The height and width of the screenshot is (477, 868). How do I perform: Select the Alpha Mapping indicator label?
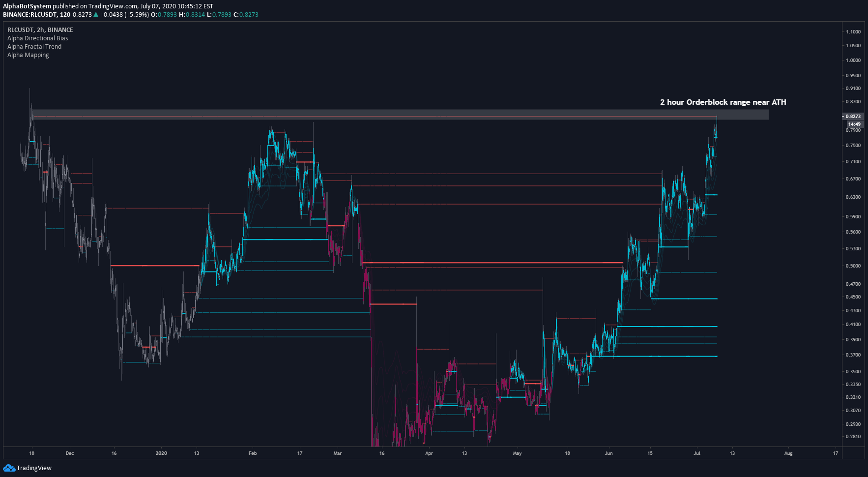pyautogui.click(x=28, y=55)
